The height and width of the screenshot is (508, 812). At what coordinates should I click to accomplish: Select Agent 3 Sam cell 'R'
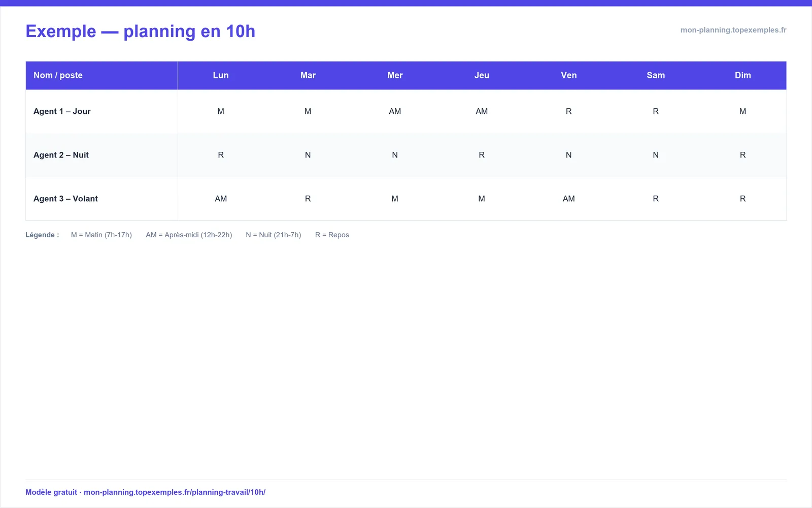click(656, 199)
